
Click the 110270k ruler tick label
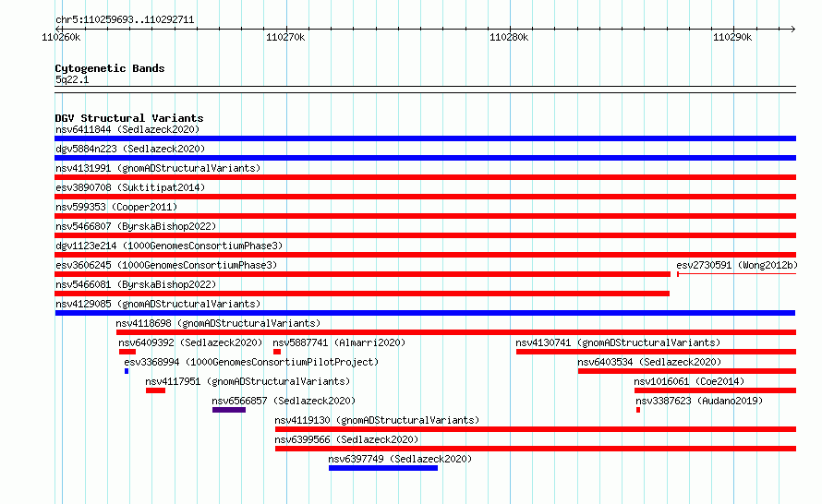285,37
